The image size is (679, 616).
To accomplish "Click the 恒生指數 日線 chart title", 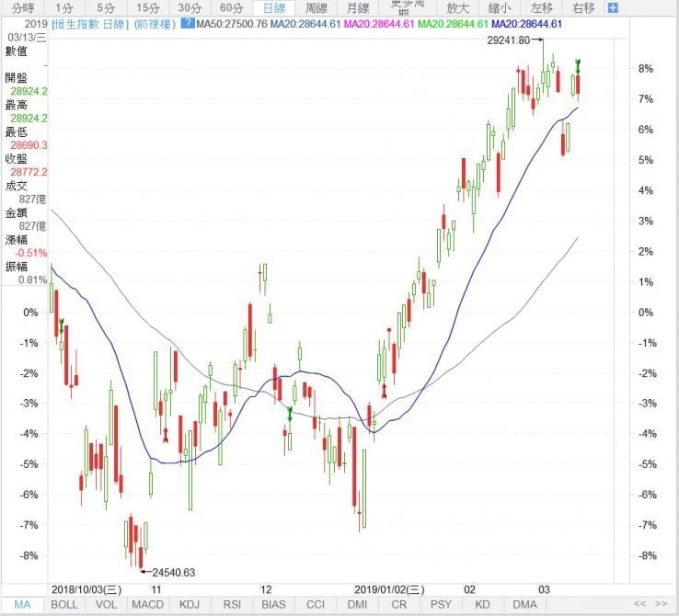I will click(91, 24).
